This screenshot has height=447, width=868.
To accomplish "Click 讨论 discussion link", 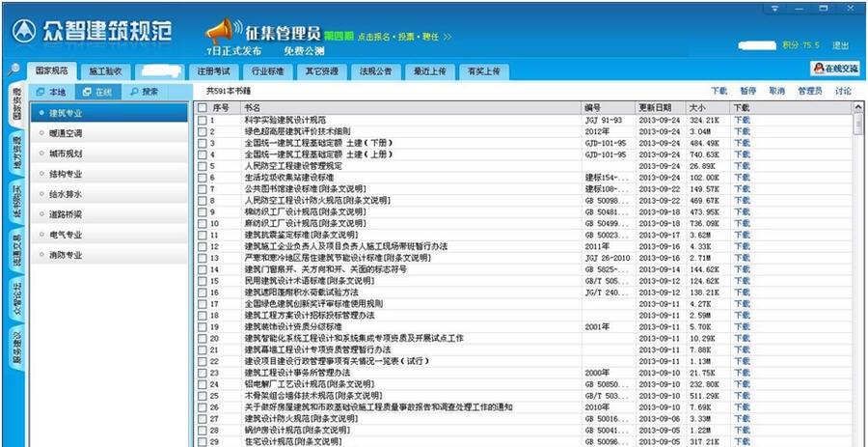I will (843, 92).
